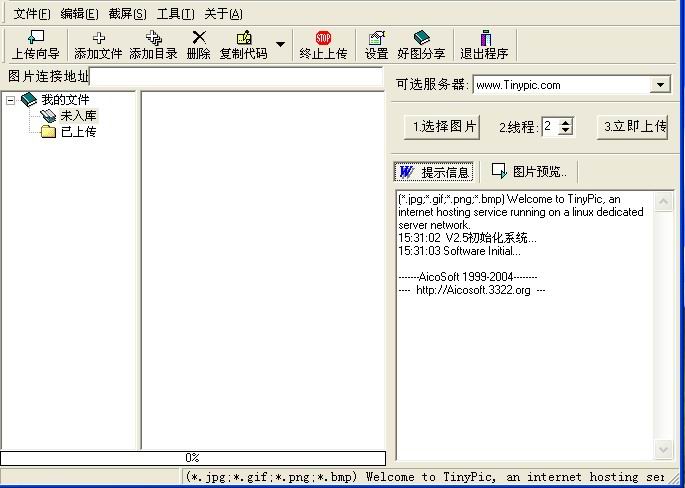Viewport: 685px width, 488px height.
Task: Collapse the 我的文件 tree node
Action: point(11,100)
